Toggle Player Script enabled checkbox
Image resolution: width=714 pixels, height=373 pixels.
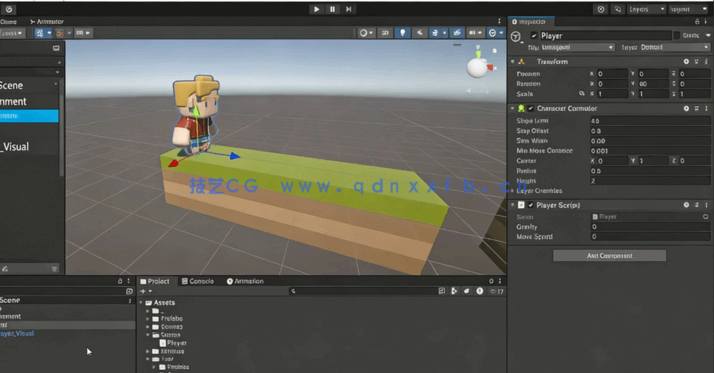(530, 205)
